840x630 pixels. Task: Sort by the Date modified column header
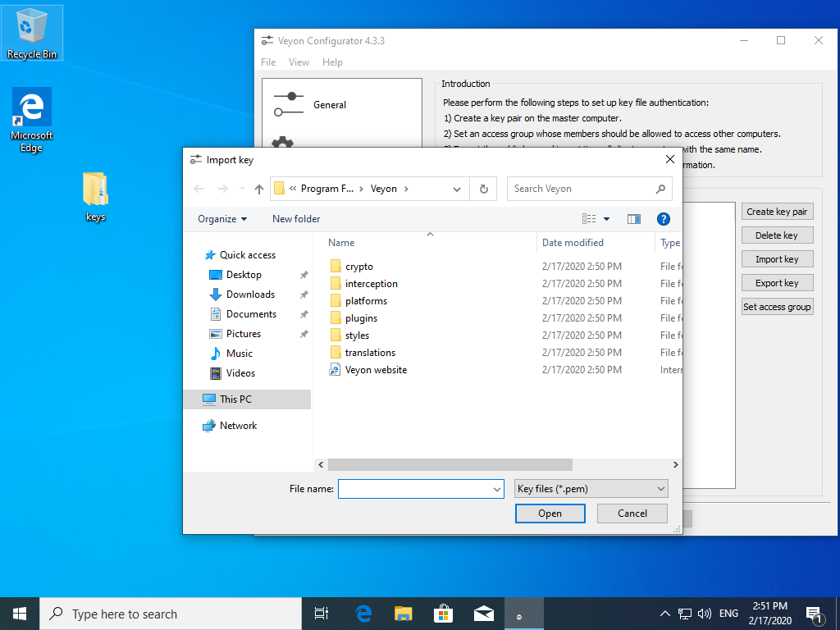coord(573,243)
